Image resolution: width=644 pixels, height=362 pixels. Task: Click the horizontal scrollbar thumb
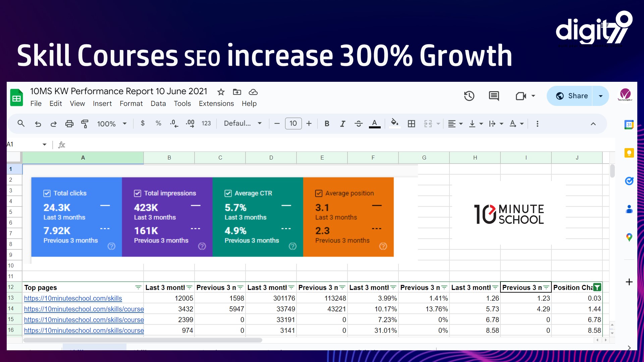[143, 340]
